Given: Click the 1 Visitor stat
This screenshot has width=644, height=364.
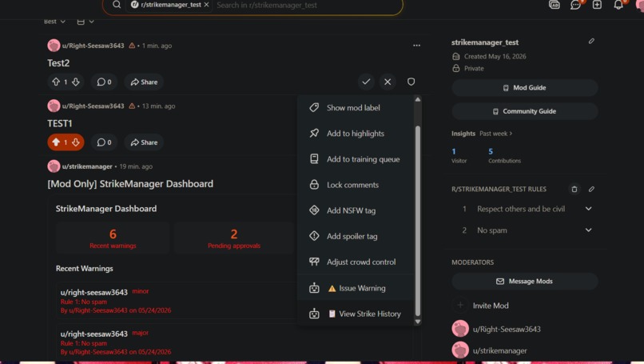Looking at the screenshot, I should [x=459, y=155].
